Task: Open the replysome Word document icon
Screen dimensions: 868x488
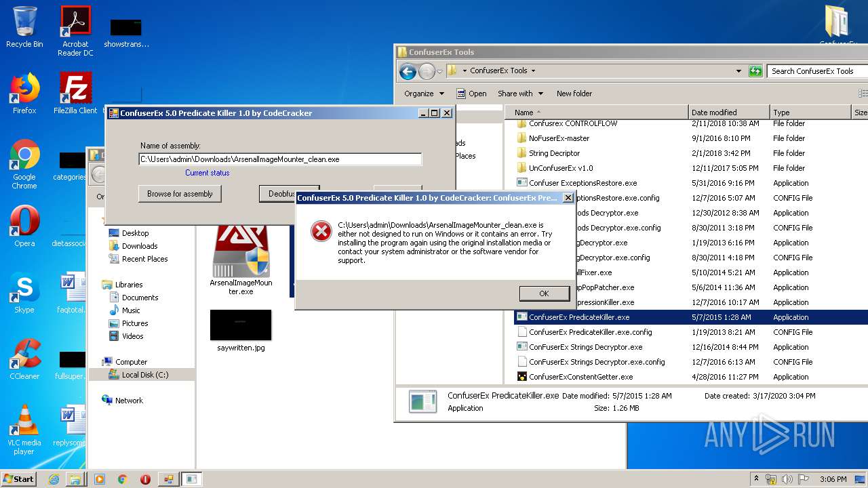Action: tap(71, 426)
